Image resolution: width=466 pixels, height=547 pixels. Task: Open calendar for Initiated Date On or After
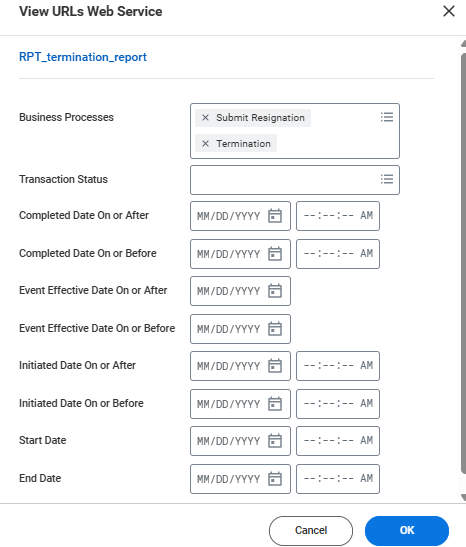(x=275, y=366)
